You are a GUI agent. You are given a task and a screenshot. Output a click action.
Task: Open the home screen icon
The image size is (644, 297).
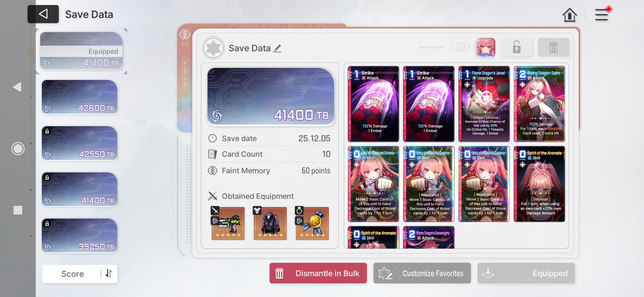569,15
